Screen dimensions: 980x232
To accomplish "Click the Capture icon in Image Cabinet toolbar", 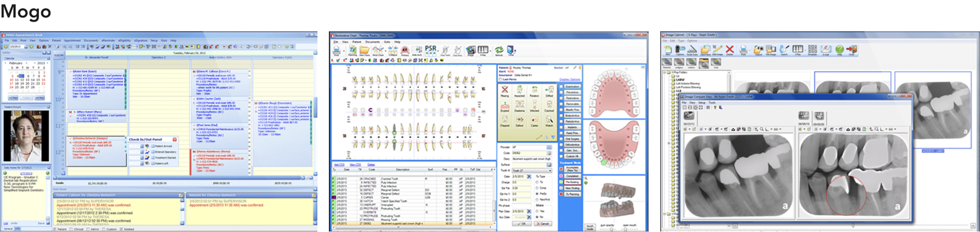I will [680, 50].
